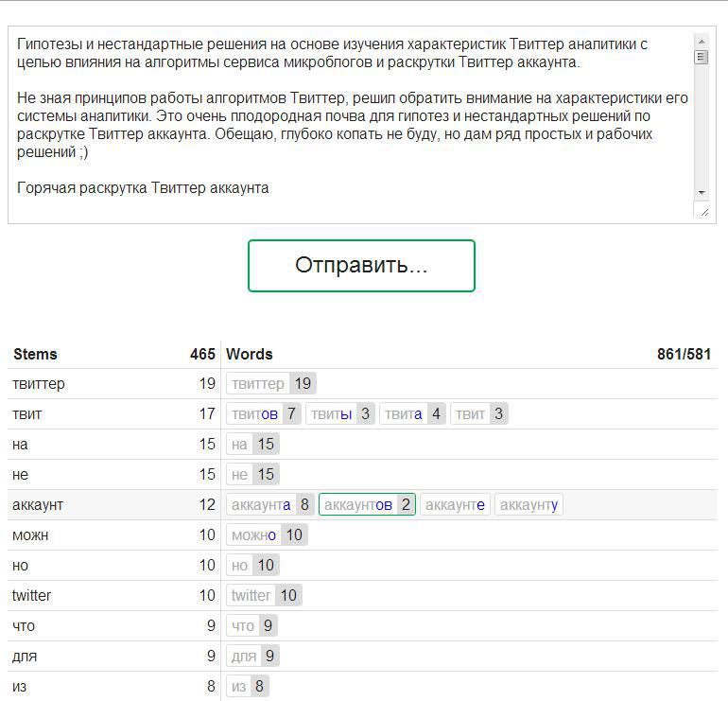This screenshot has width=728, height=701.
Task: Click the stem cell что
Action: pos(24,625)
